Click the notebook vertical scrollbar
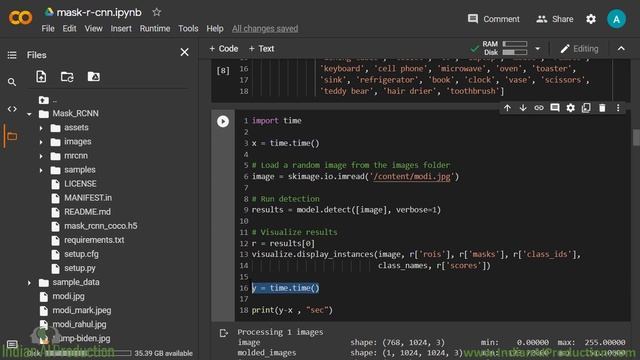The image size is (640, 360). (636, 137)
